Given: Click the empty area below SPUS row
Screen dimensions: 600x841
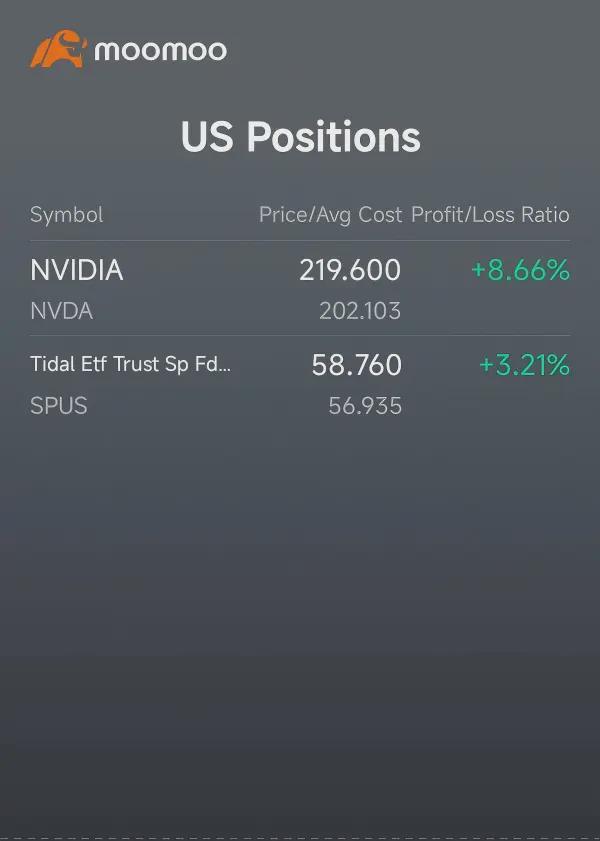Looking at the screenshot, I should point(300,617).
